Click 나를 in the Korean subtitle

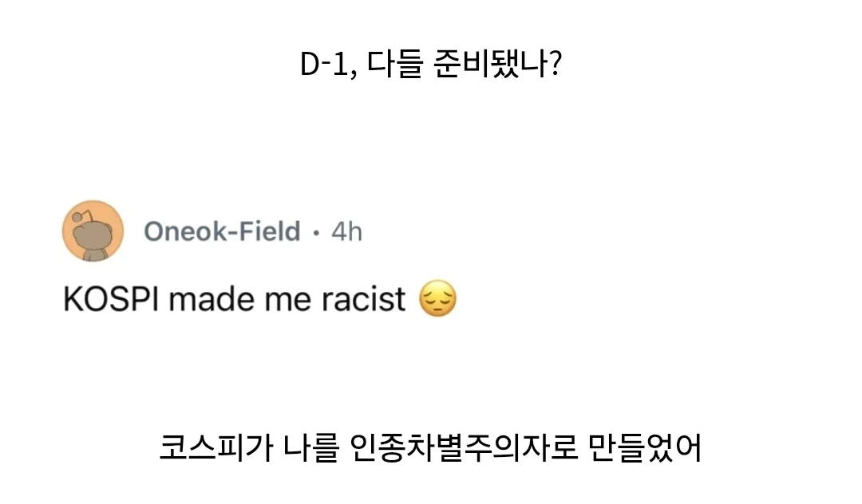[311, 448]
